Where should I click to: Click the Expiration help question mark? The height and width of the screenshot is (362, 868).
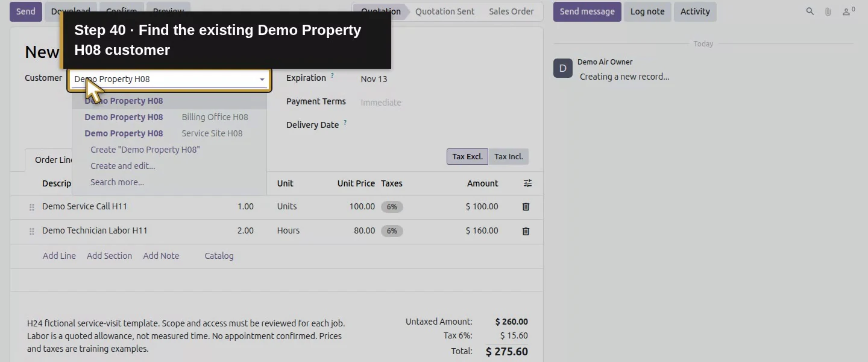(x=332, y=76)
